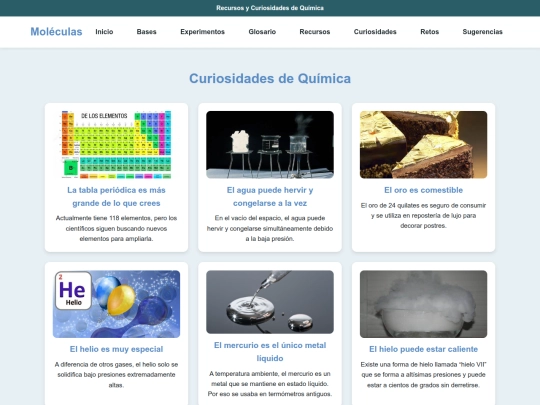Screen dimensions: 540x405
Task: Click top banner 'Recursos y Curiosidades de Química'
Action: coord(270,8)
